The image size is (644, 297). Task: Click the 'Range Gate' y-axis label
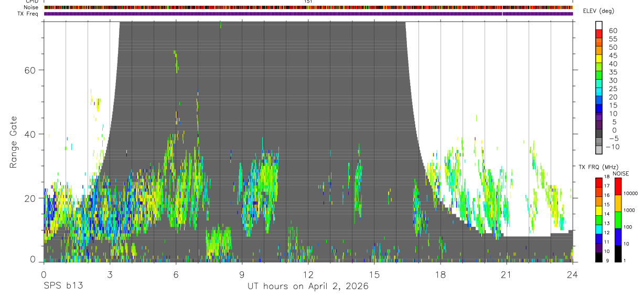tap(13, 141)
